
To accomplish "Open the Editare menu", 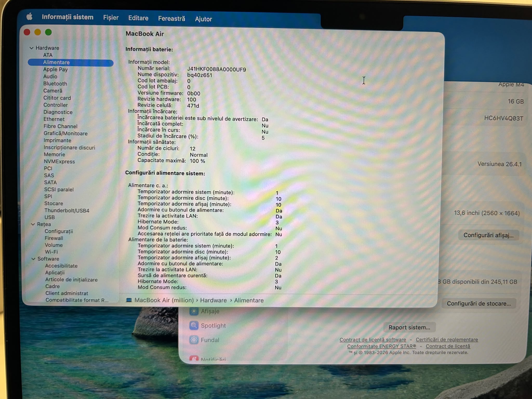I will (138, 18).
